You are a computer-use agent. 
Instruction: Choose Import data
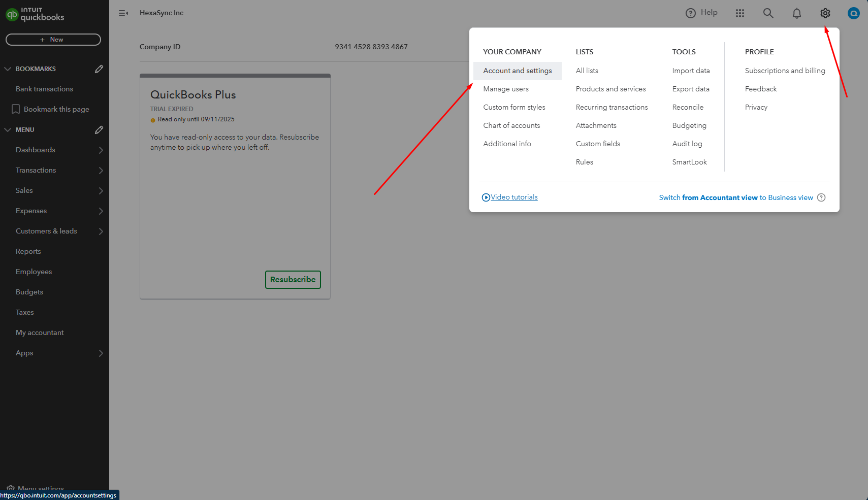691,71
